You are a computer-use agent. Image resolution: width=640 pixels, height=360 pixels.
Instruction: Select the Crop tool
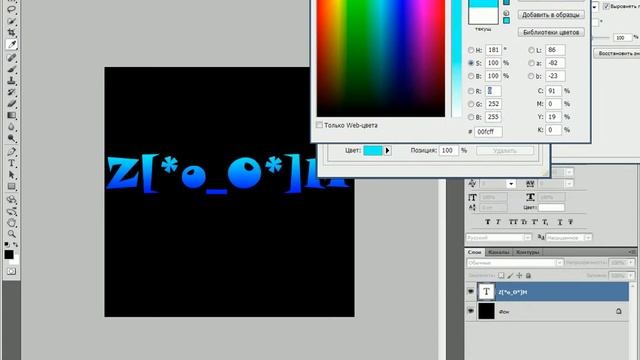[x=11, y=32]
